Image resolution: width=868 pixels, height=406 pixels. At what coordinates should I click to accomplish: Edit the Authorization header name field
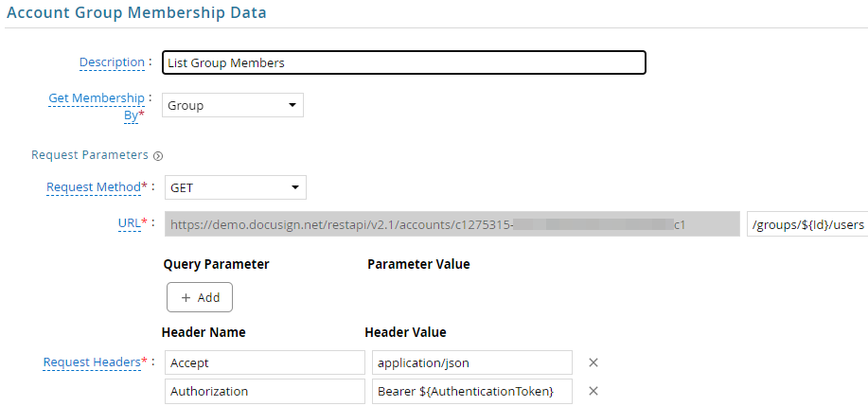[x=265, y=391]
